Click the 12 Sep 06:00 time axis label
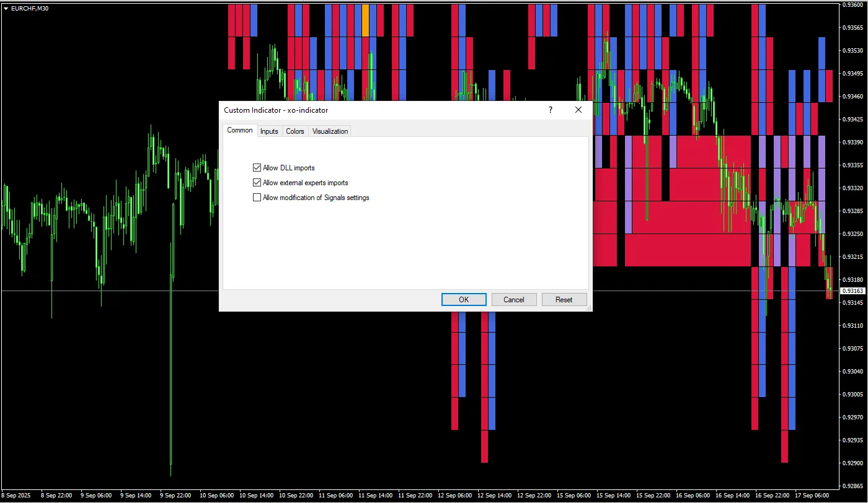 tap(456, 496)
